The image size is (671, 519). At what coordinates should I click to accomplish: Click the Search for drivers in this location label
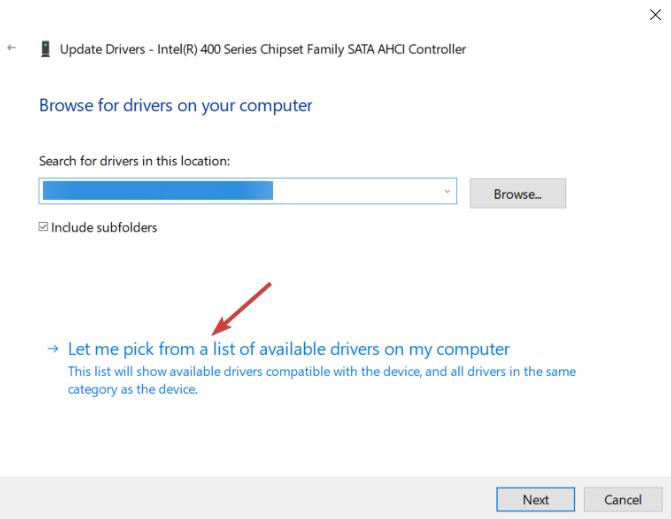tap(135, 160)
